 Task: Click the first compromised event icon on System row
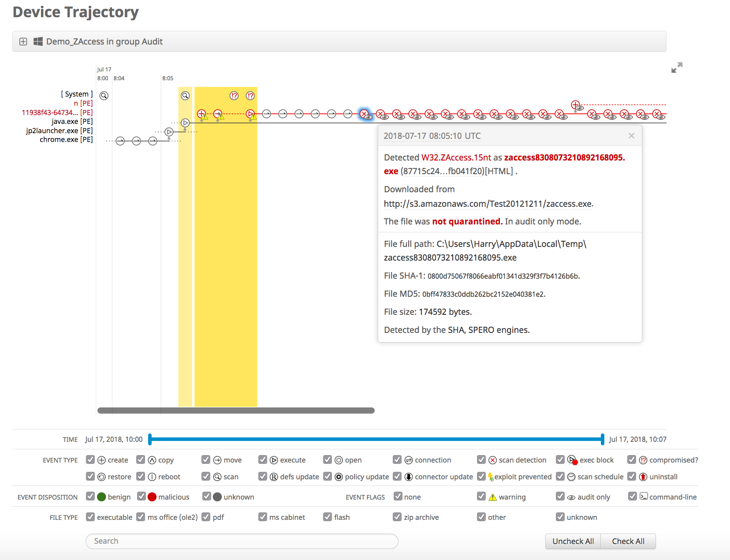click(234, 96)
